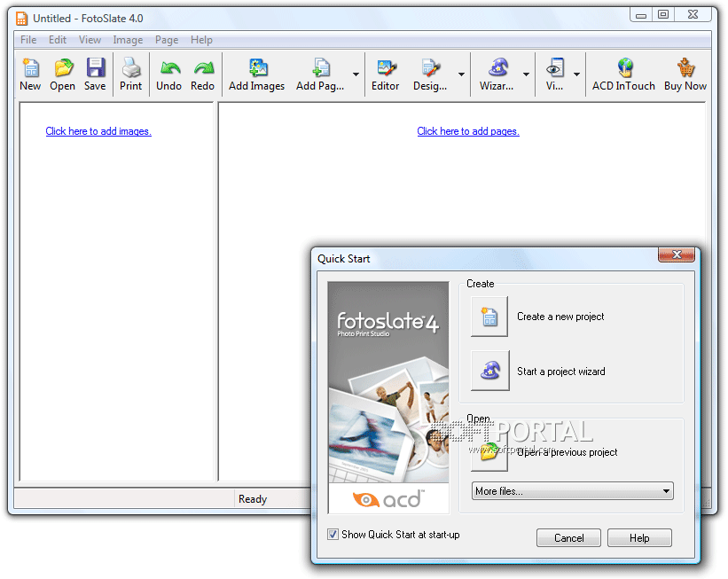The image size is (728, 579).
Task: Close the Quick Start dialog
Action: tap(677, 254)
